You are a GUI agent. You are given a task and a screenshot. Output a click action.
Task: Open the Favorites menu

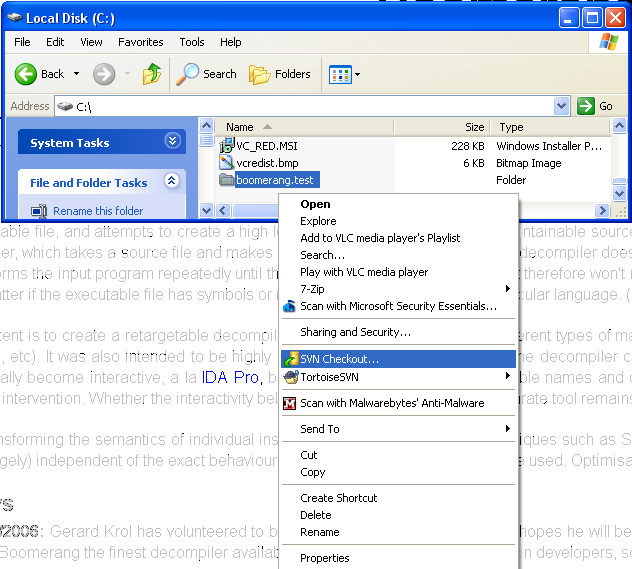pos(140,42)
